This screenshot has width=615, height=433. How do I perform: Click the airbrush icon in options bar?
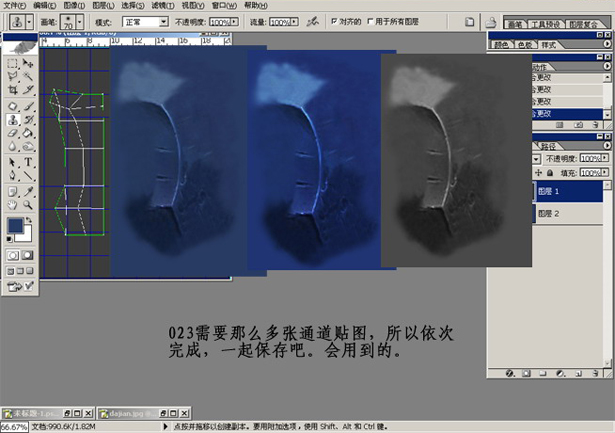(313, 20)
